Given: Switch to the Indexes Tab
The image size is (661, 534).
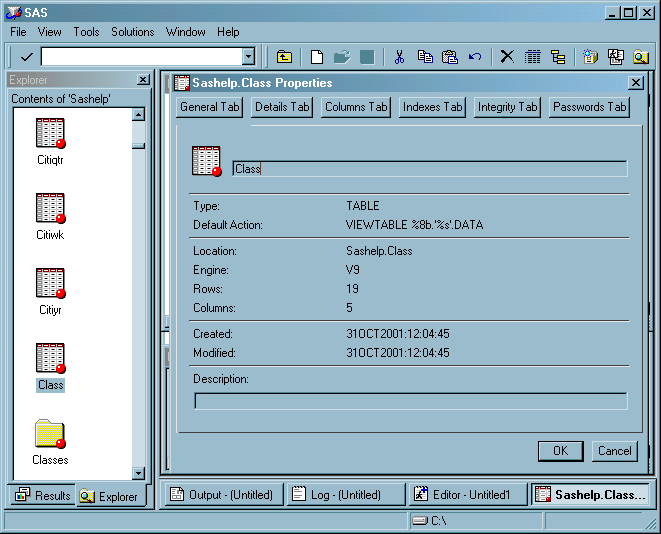Looking at the screenshot, I should 432,107.
